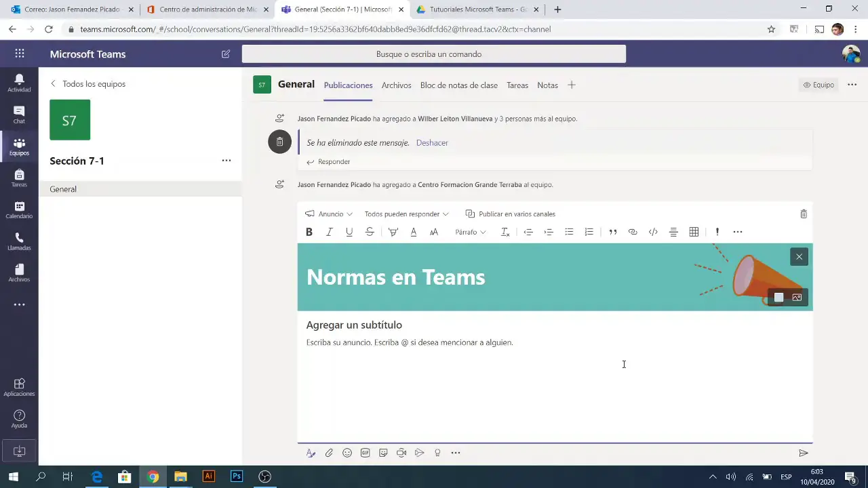Clear all formatting

[505, 232]
